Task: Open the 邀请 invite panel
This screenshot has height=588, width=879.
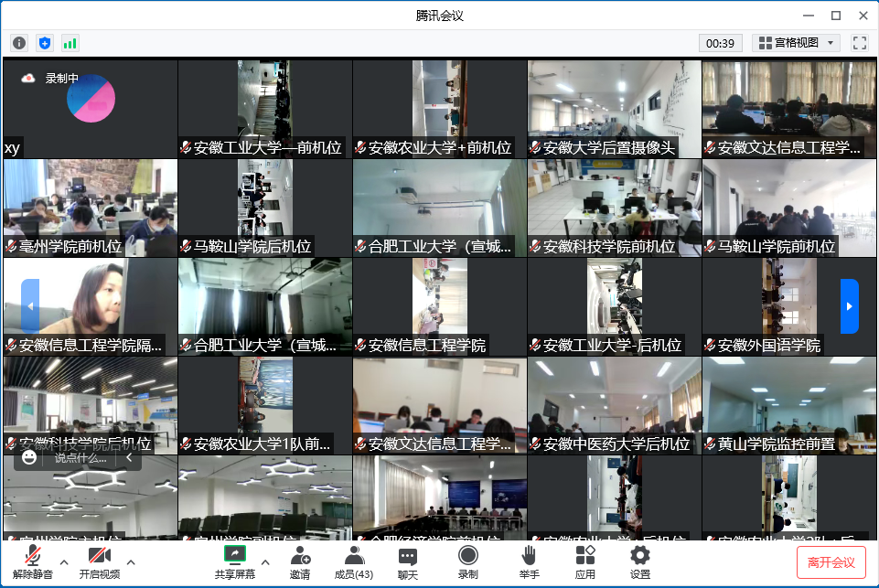Action: pyautogui.click(x=300, y=562)
